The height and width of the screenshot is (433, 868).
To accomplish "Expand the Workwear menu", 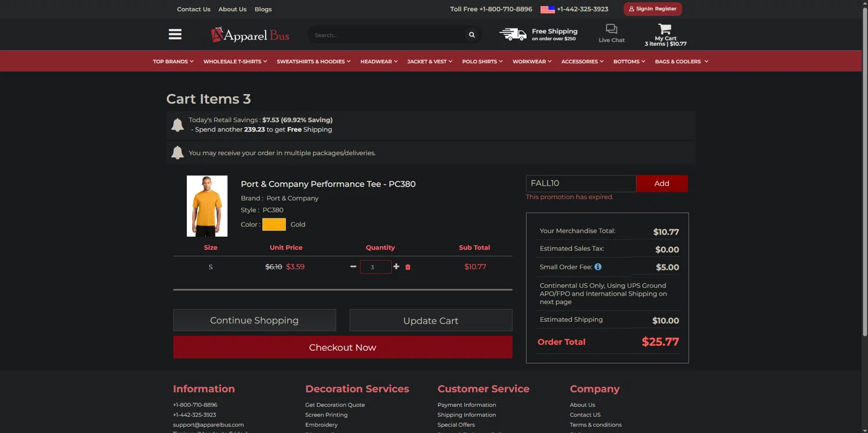I will pyautogui.click(x=532, y=61).
